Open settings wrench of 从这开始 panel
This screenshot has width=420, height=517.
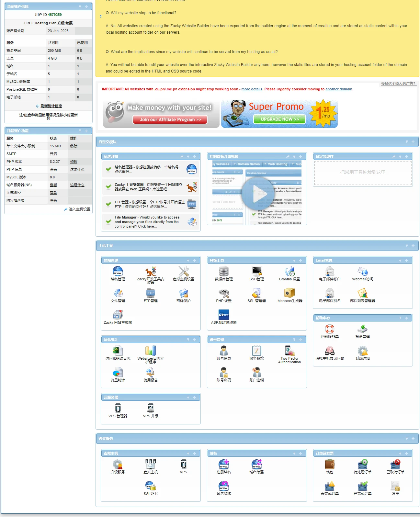coord(182,156)
